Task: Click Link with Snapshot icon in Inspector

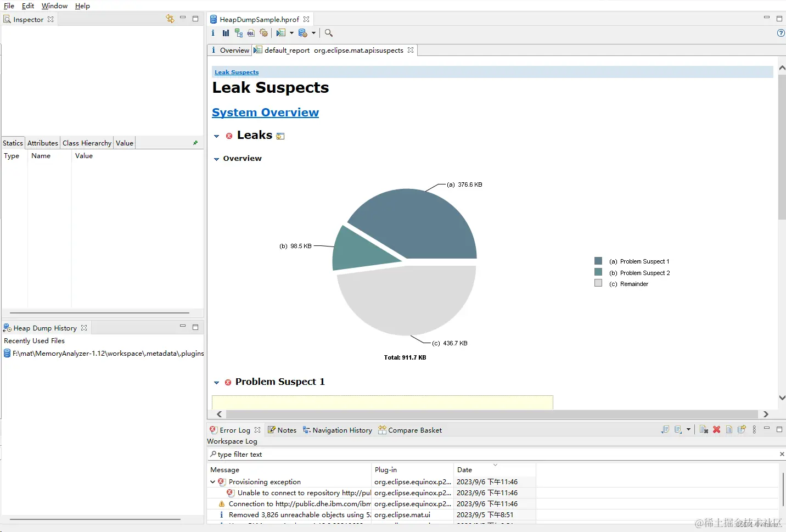Action: (x=170, y=19)
